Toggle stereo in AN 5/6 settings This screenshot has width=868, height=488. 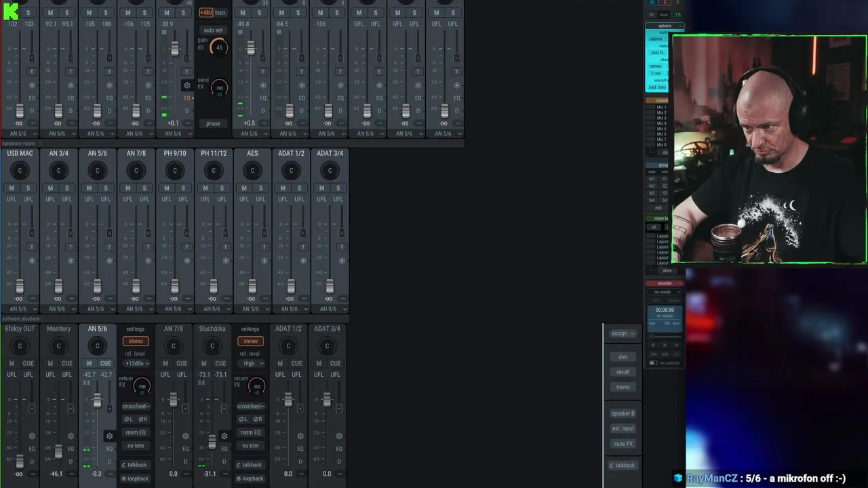tap(136, 342)
